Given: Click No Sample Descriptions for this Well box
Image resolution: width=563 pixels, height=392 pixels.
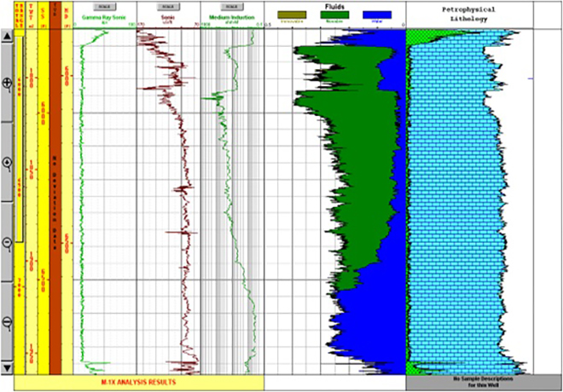Looking at the screenshot, I should click(483, 382).
